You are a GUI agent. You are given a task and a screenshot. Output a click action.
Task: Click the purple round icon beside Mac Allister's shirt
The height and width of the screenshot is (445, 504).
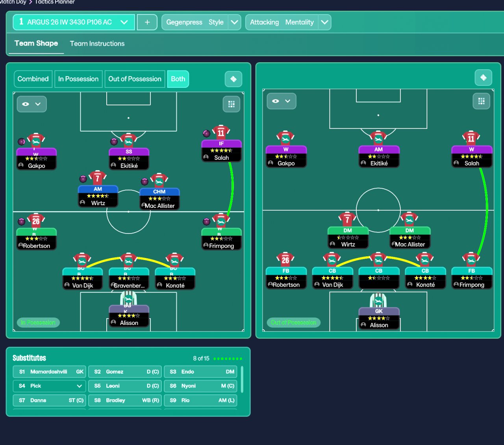click(145, 182)
